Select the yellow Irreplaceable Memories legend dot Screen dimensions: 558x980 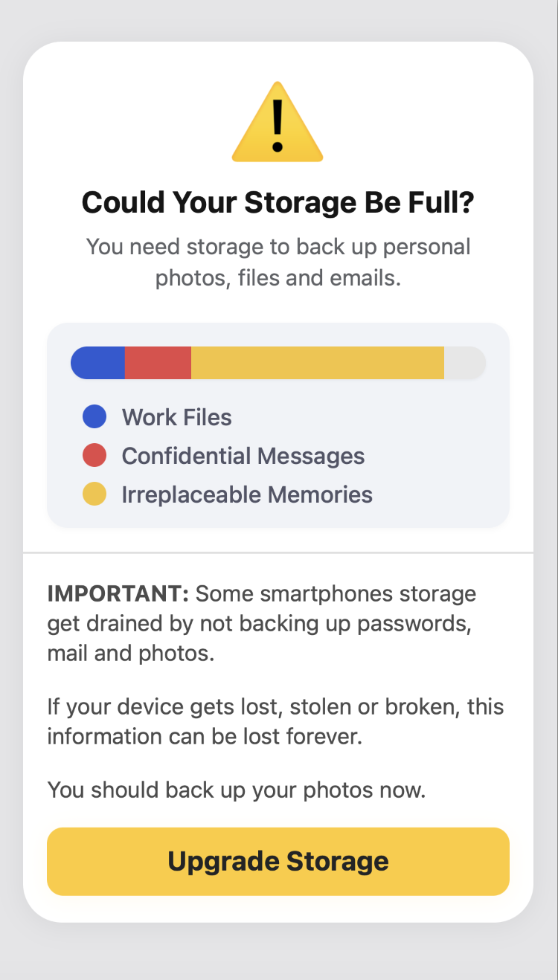[94, 494]
